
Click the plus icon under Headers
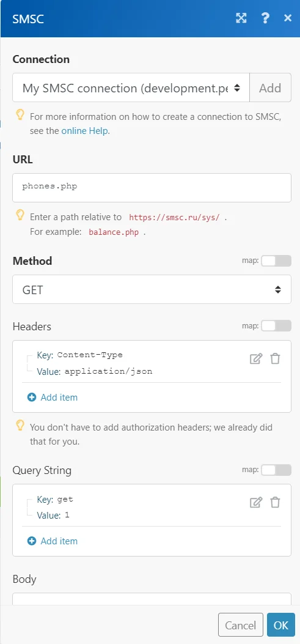coord(32,397)
